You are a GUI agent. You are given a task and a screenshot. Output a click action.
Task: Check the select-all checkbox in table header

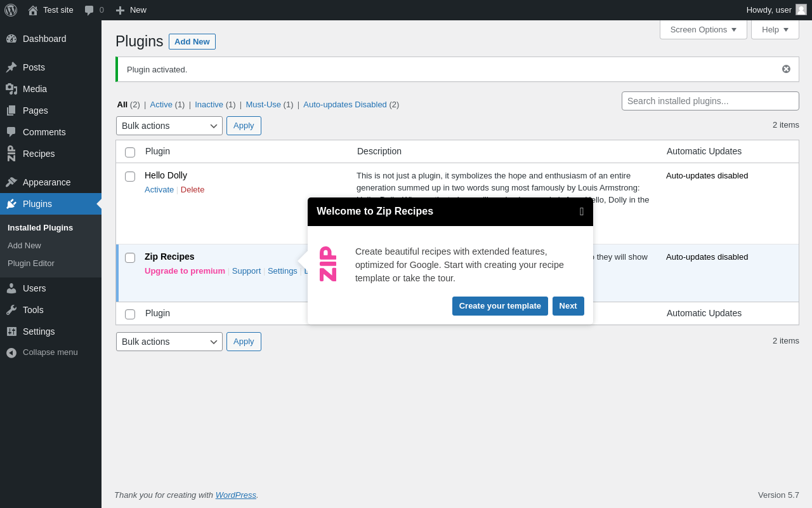[130, 152]
